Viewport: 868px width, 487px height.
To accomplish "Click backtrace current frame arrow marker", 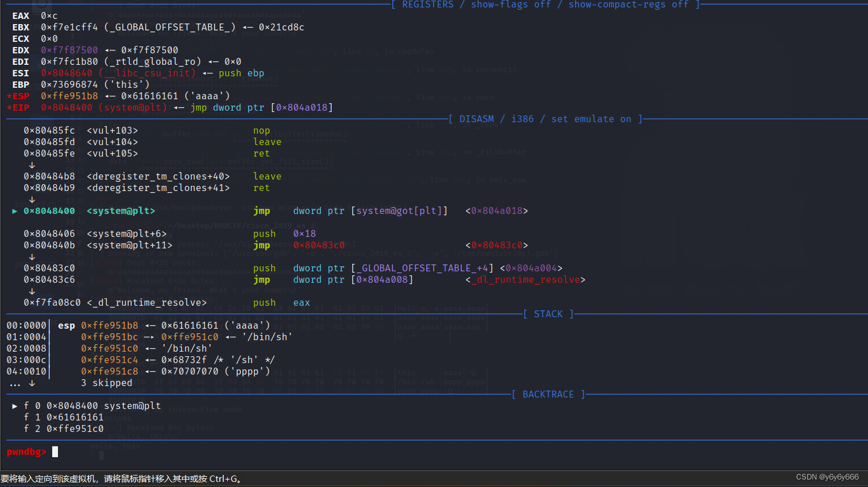I will point(15,406).
